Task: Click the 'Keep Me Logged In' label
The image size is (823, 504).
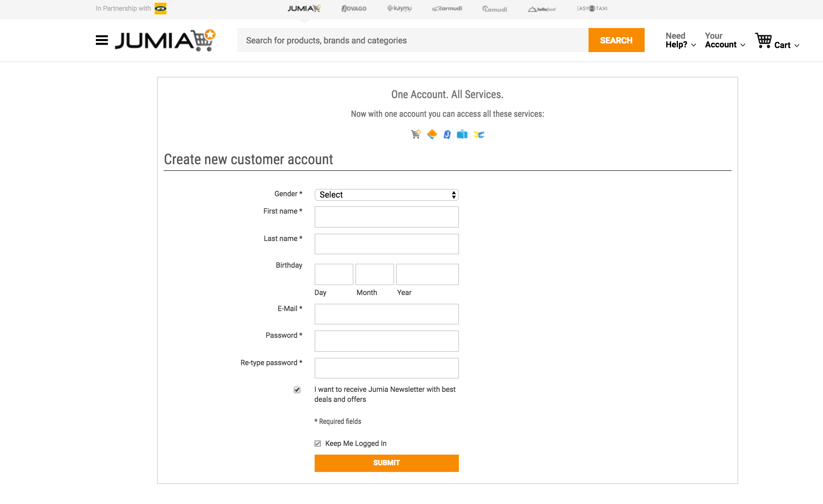Action: 356,443
